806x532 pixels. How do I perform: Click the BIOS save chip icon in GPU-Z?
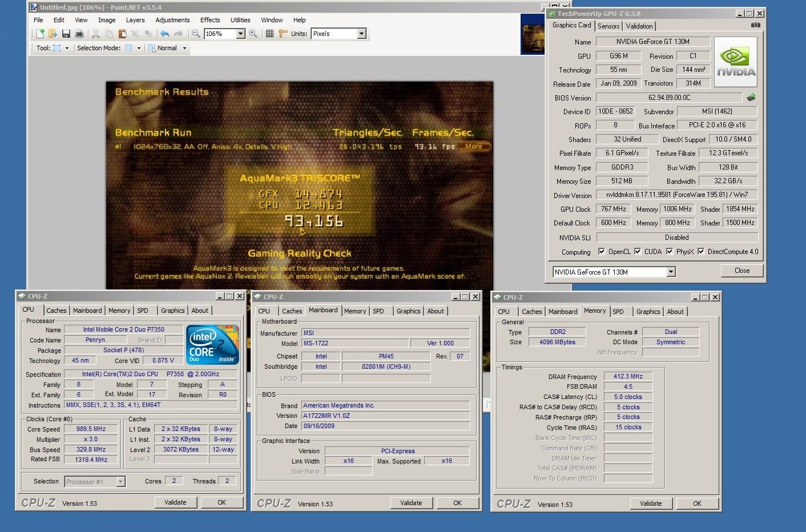(751, 98)
